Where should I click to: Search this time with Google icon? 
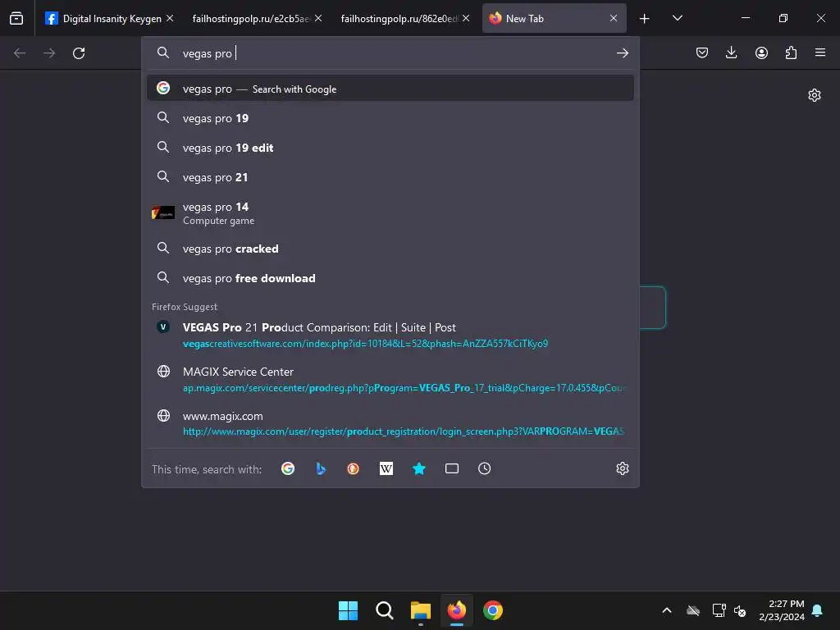(x=288, y=468)
